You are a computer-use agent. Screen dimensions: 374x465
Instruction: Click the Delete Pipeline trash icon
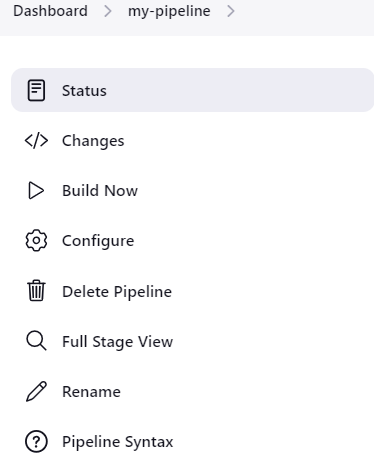coord(36,291)
